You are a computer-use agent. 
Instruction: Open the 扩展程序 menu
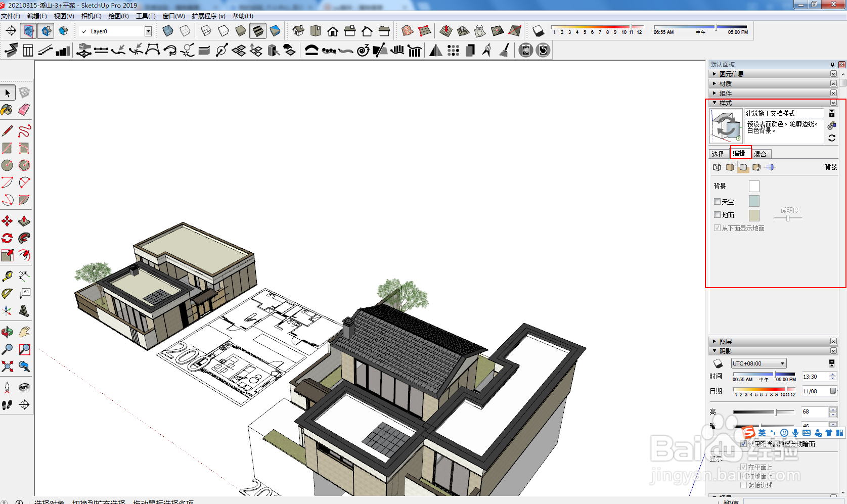point(208,16)
